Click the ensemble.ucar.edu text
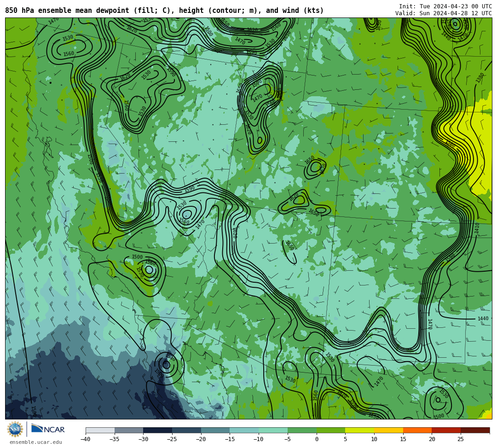This screenshot has height=448, width=497. [36, 442]
